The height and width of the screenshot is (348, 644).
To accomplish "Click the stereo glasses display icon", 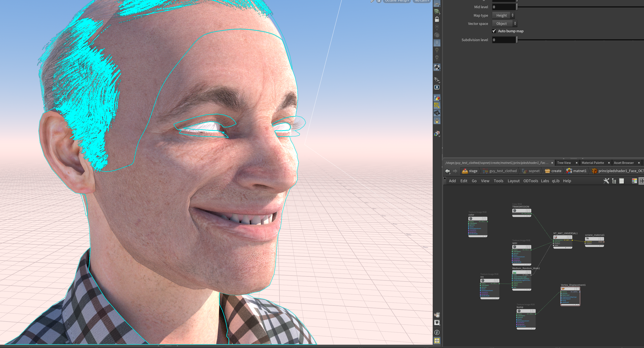I will (437, 80).
